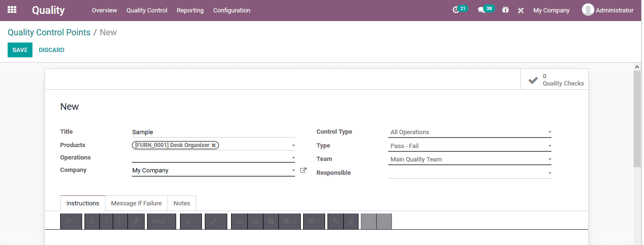
Task: Open the Reporting menu
Action: point(190,10)
